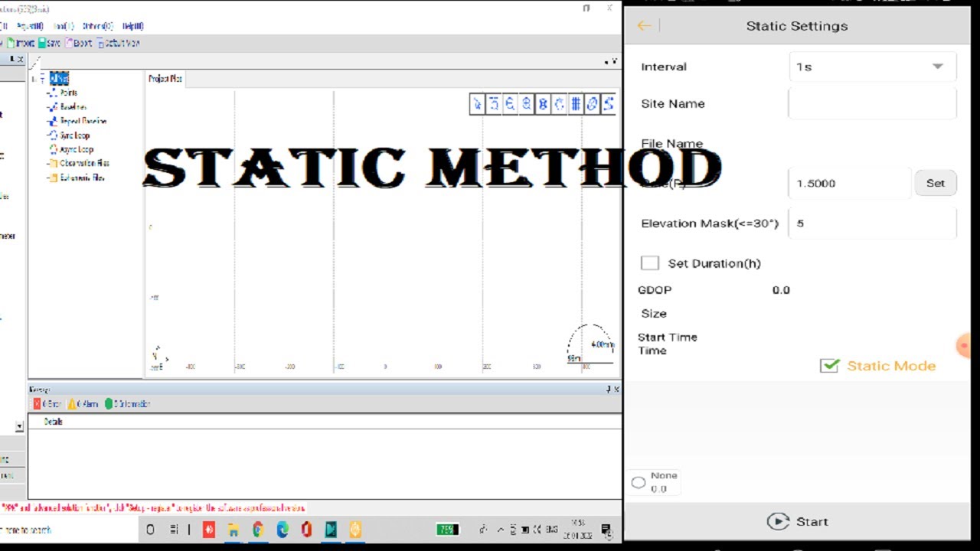Open the Others menu
The image size is (980, 551).
tap(98, 26)
